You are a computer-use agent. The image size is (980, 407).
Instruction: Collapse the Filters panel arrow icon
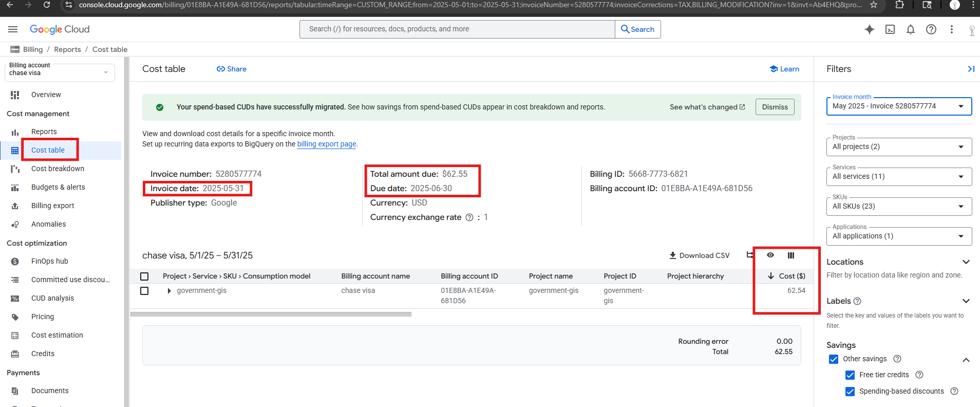pyautogui.click(x=971, y=69)
